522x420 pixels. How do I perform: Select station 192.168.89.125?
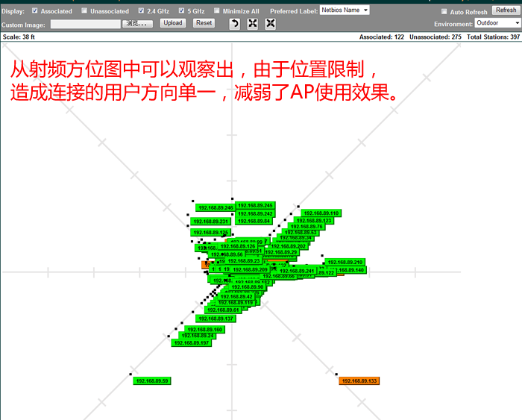[x=211, y=233]
